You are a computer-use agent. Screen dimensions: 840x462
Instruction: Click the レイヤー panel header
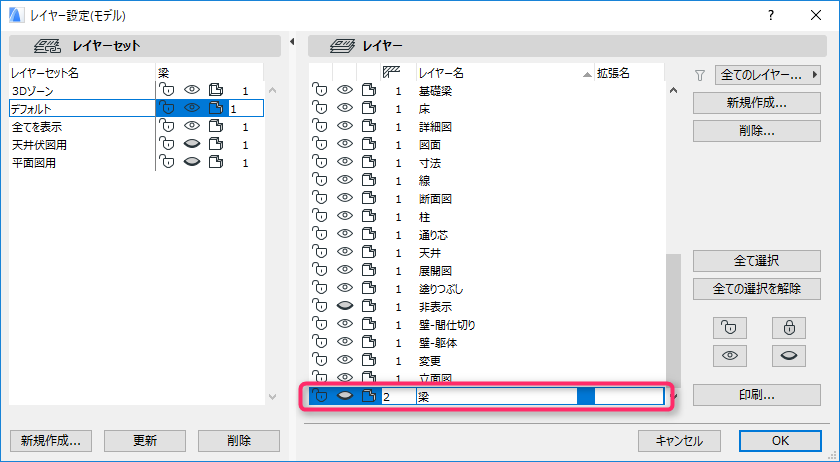coord(567,46)
